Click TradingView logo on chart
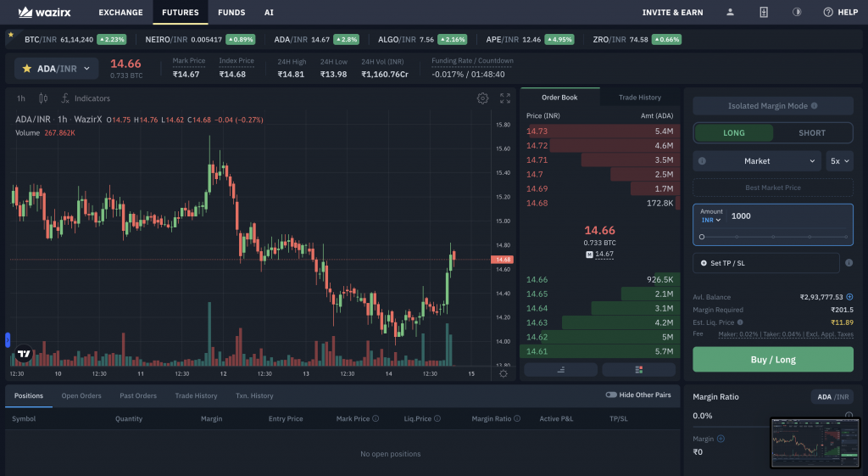The image size is (868, 476). [x=24, y=354]
